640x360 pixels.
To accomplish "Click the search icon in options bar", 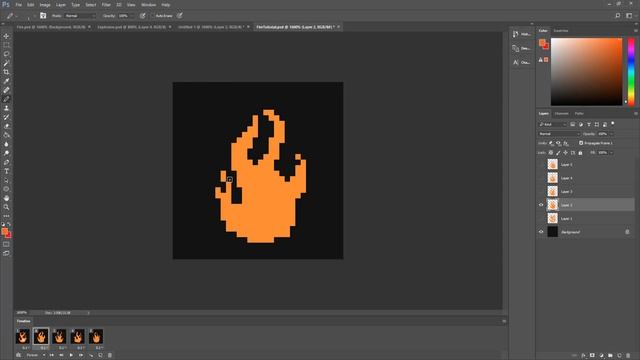I will coord(618,16).
